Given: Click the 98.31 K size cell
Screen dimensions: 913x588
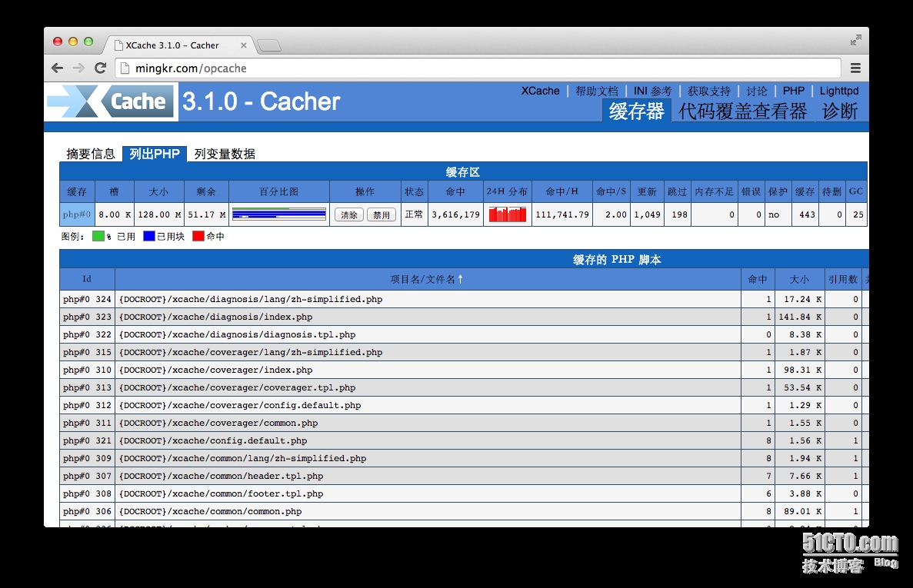Looking at the screenshot, I should (799, 370).
